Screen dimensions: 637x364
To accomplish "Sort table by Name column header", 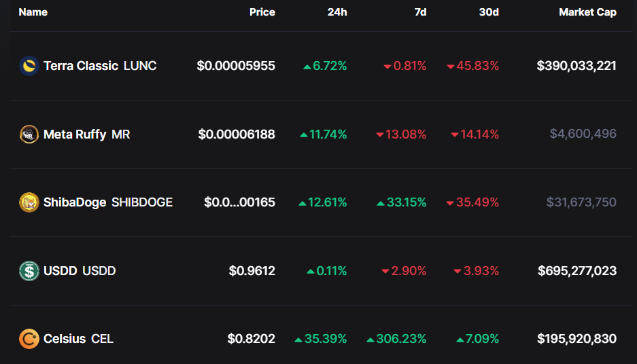I will [x=33, y=12].
